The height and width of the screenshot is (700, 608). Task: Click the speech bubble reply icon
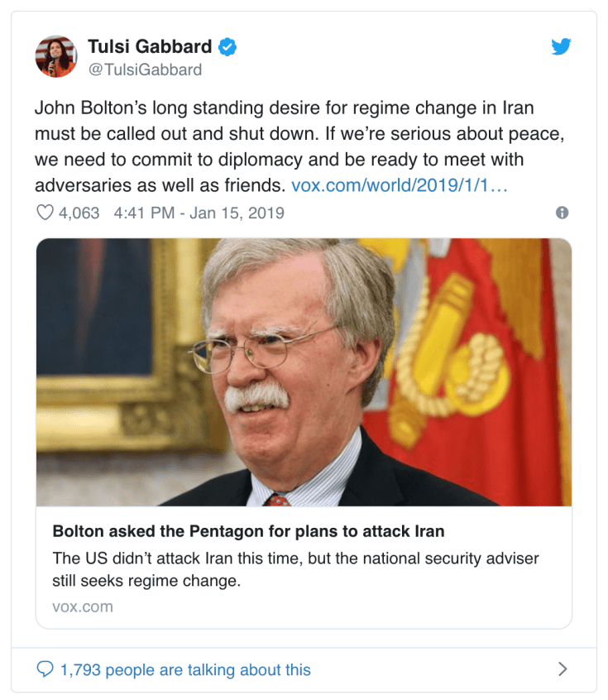(45, 669)
